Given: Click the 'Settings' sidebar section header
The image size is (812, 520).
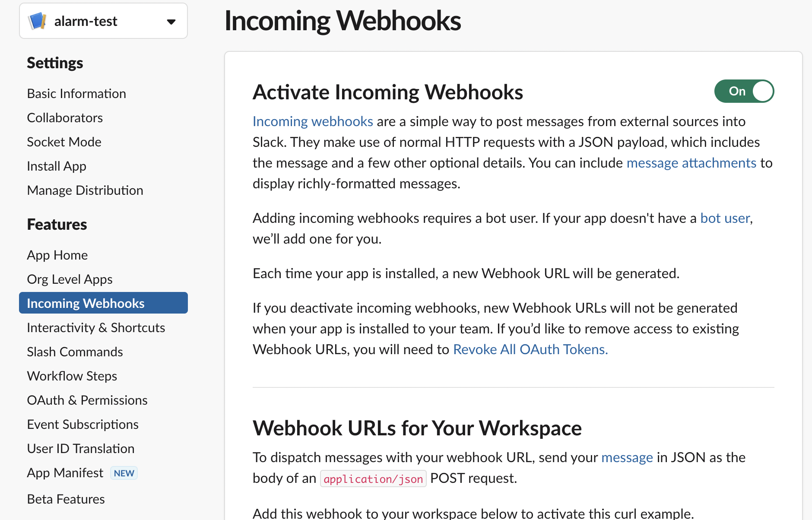Looking at the screenshot, I should click(x=55, y=63).
